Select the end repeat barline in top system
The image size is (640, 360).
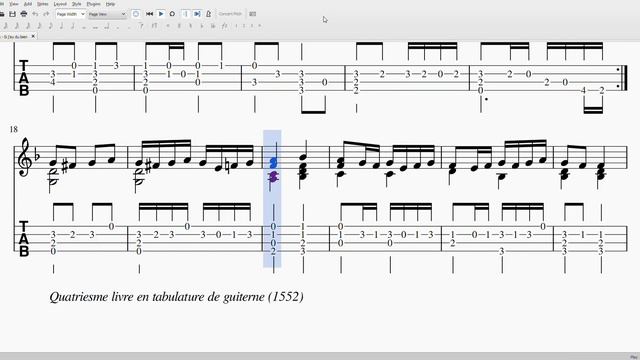[x=622, y=78]
